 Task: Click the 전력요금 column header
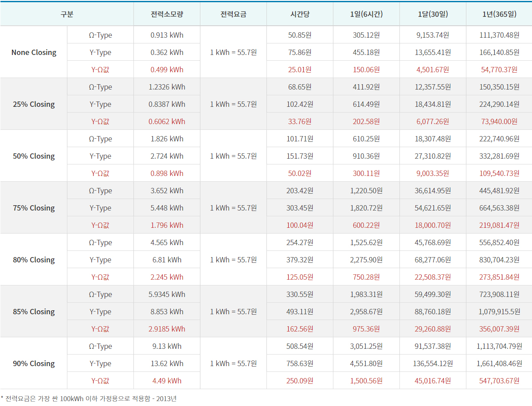tap(233, 14)
